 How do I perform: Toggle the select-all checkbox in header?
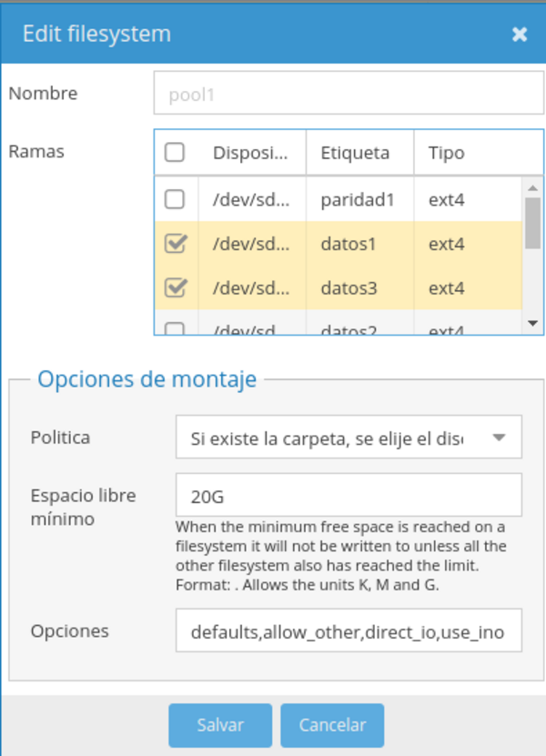point(175,153)
